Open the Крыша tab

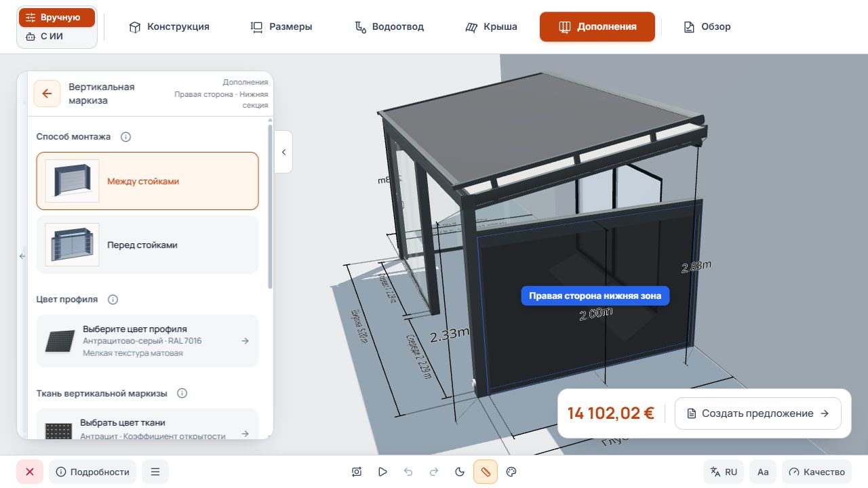491,27
